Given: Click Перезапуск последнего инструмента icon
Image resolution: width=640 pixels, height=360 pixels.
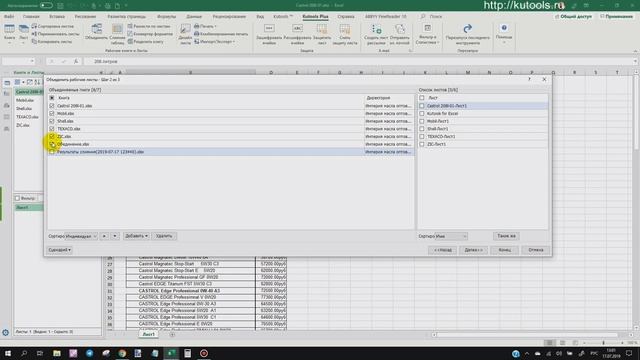Looking at the screenshot, I should coord(467,34).
